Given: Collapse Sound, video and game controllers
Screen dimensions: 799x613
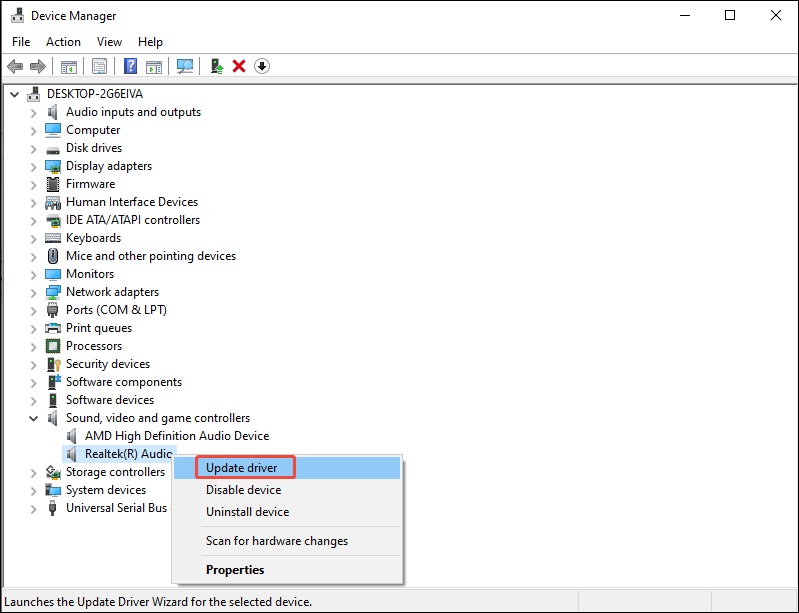Looking at the screenshot, I should click(x=34, y=418).
